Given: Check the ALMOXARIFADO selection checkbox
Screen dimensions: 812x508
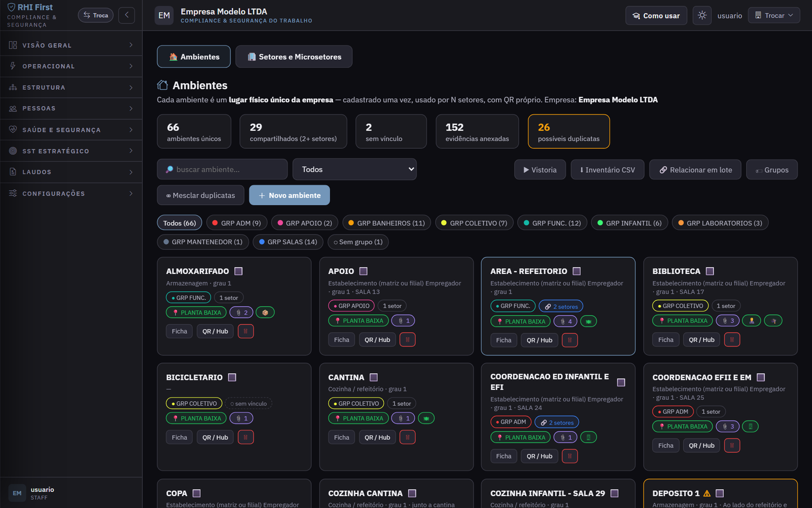Looking at the screenshot, I should tap(239, 271).
